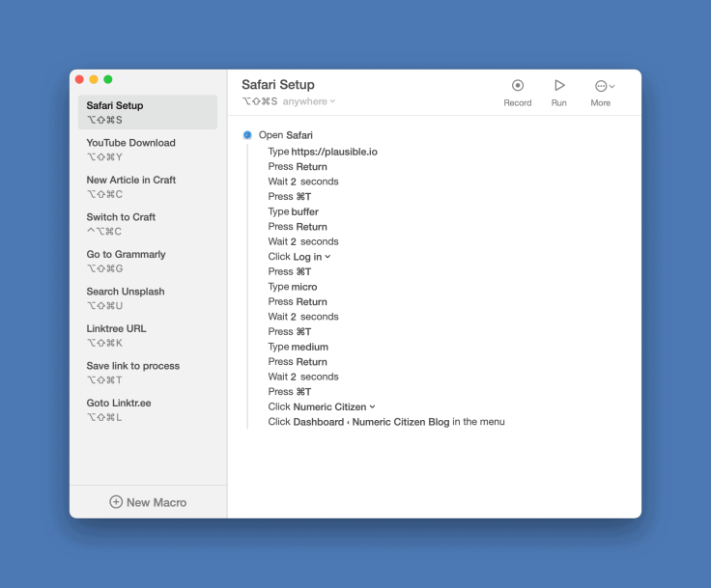Viewport: 711px width, 588px height.
Task: Select the Click Log in step
Action: tap(299, 257)
